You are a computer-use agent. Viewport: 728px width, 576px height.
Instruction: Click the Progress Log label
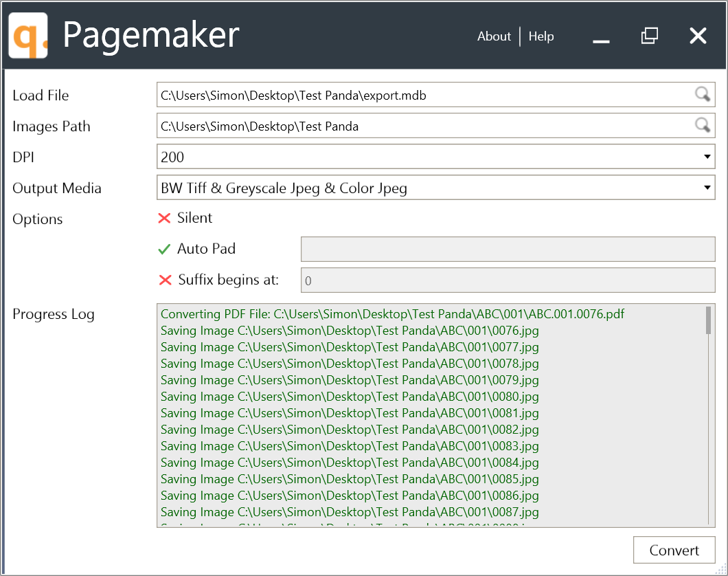[54, 315]
